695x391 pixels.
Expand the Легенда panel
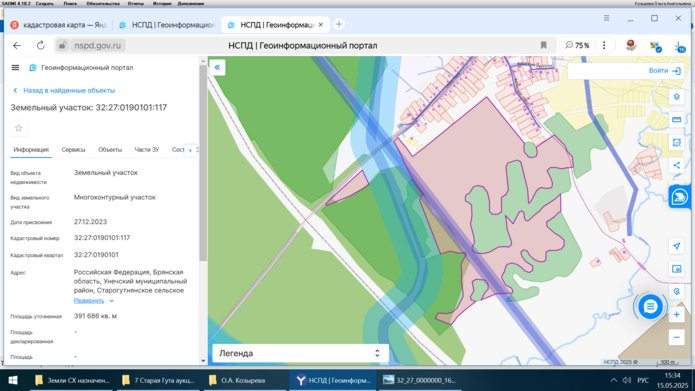point(301,353)
